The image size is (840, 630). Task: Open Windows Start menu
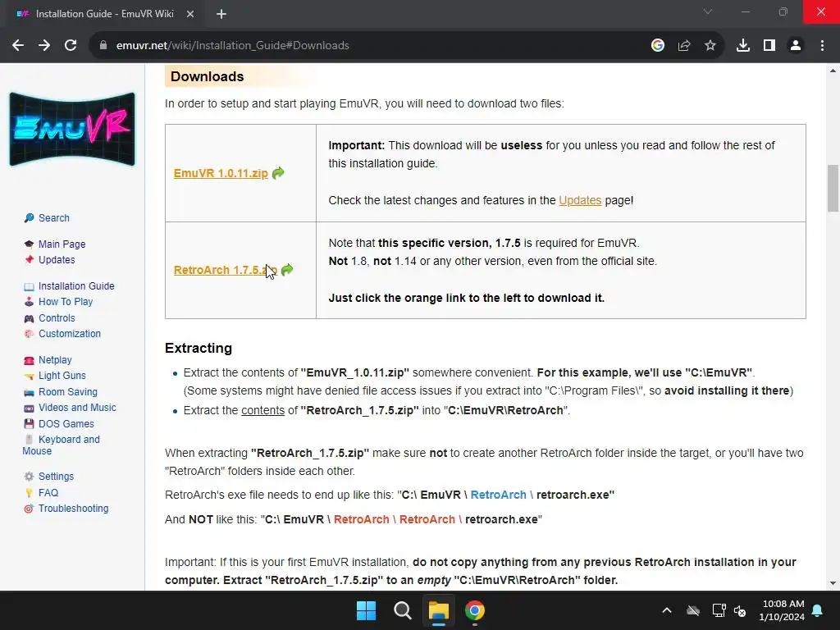pos(367,610)
